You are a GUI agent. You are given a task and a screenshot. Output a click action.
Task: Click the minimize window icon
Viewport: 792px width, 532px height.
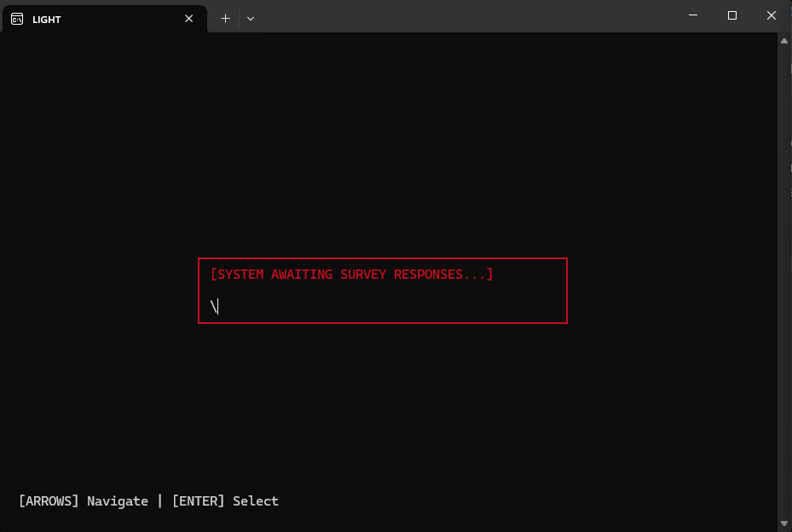(692, 14)
